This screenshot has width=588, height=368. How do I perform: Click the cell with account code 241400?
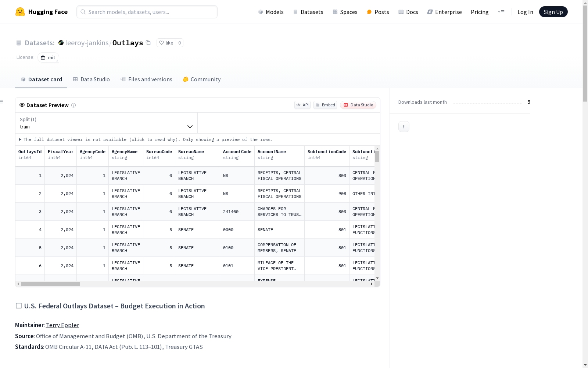coord(237,212)
